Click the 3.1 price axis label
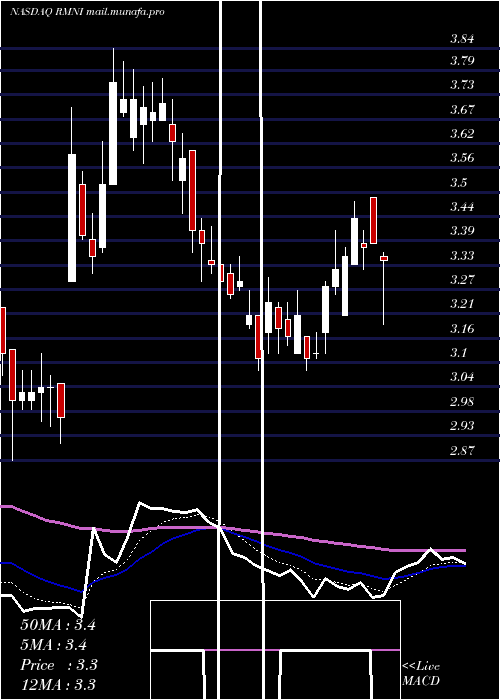 coord(458,353)
